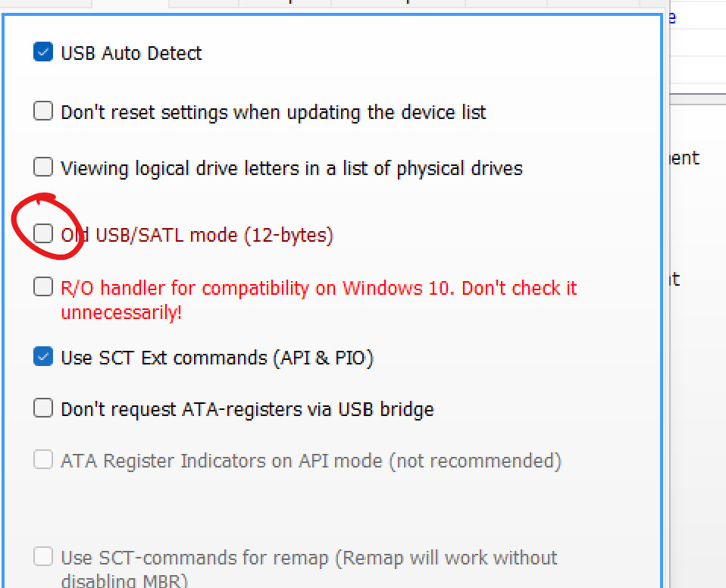
Task: Toggle the R/O handler for compatibility checkbox
Action: coord(42,287)
